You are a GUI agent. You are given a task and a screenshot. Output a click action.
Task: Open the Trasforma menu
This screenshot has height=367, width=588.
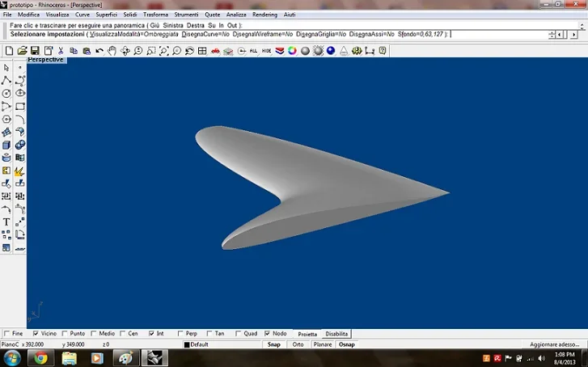(155, 15)
